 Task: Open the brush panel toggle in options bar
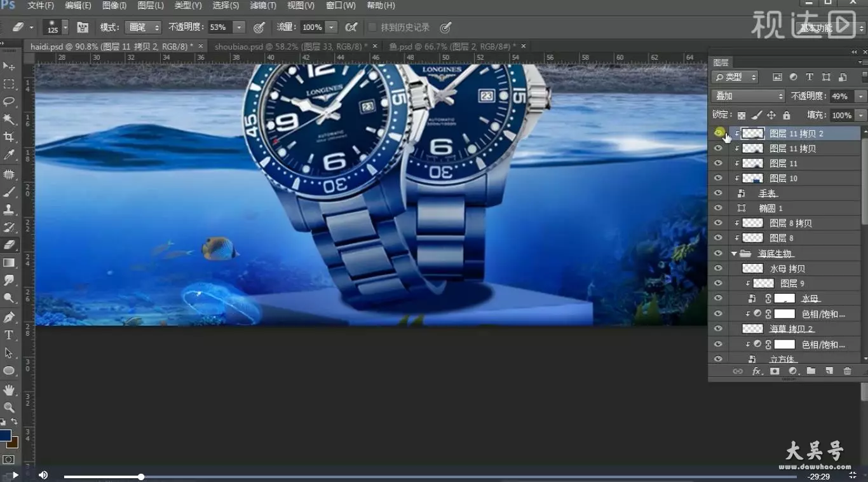coord(83,27)
